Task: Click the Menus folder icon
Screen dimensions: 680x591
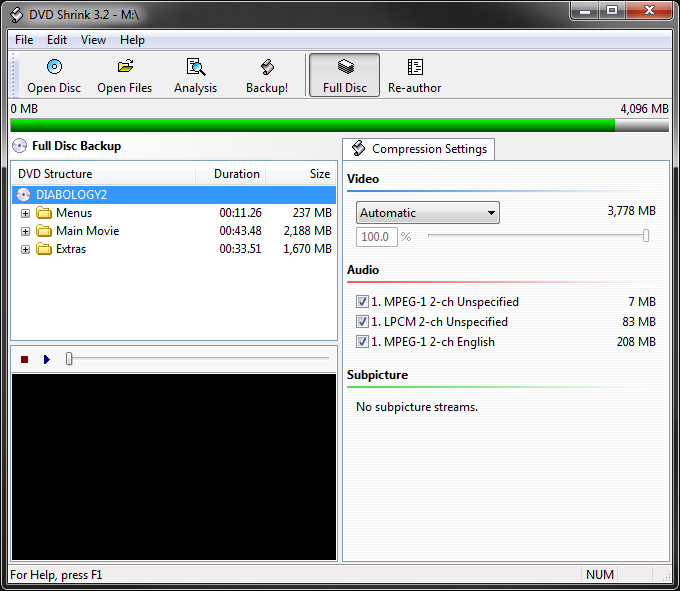Action: click(44, 213)
